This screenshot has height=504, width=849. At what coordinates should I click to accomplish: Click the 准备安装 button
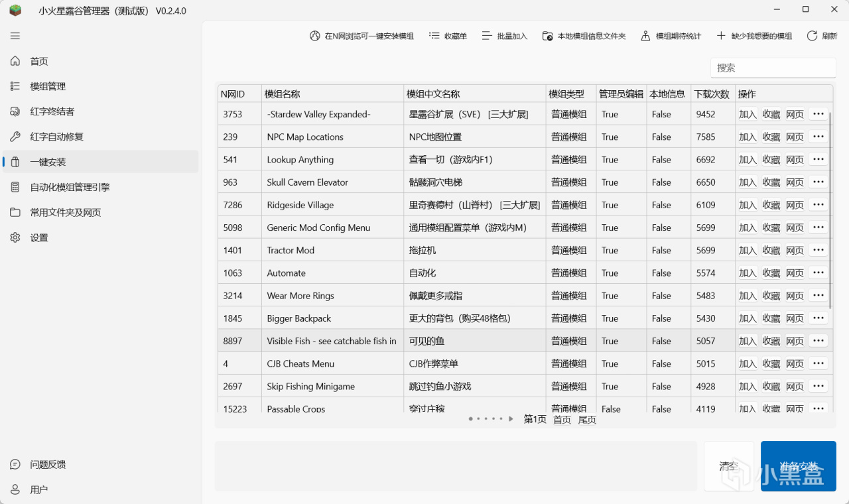click(799, 466)
